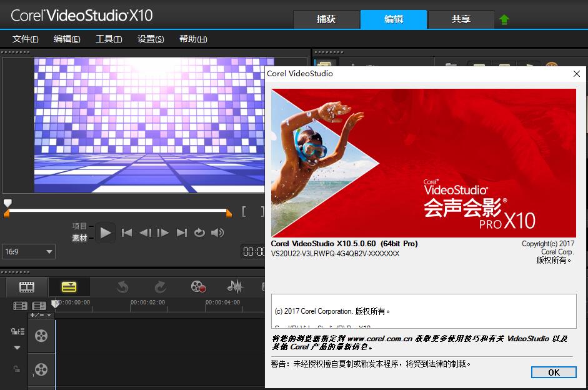The height and width of the screenshot is (390, 588).
Task: Click the preview timecode field
Action: (253, 252)
